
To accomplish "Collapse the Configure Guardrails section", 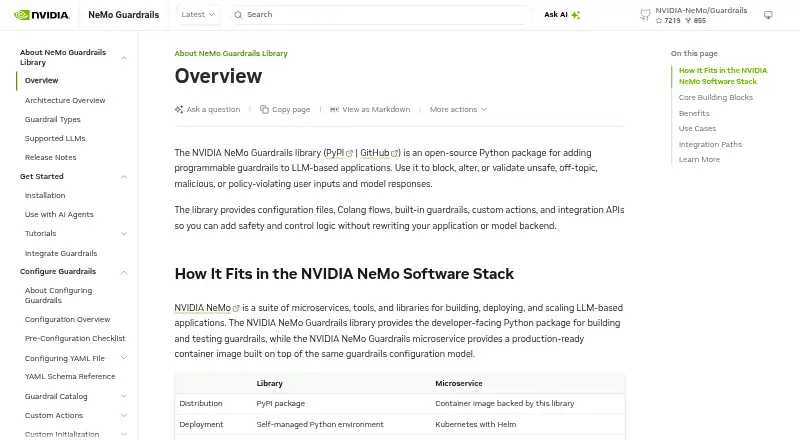I will click(x=123, y=272).
